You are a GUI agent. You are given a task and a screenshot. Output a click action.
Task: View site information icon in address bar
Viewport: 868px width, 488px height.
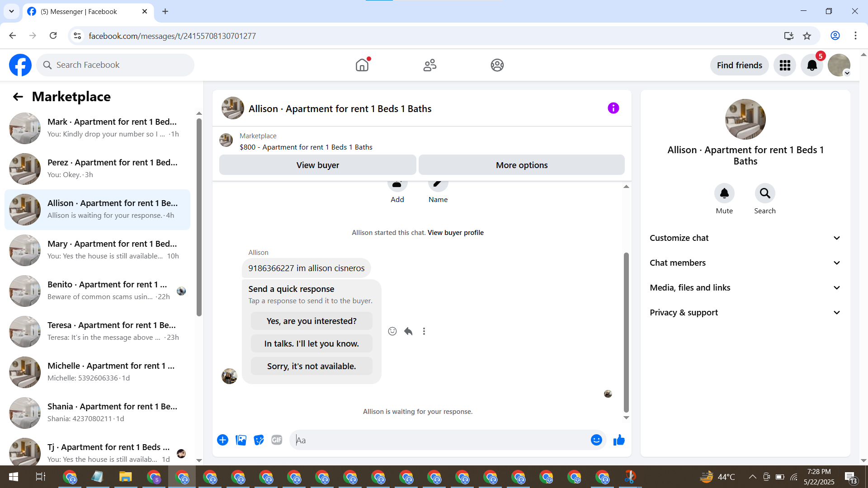tap(77, 36)
